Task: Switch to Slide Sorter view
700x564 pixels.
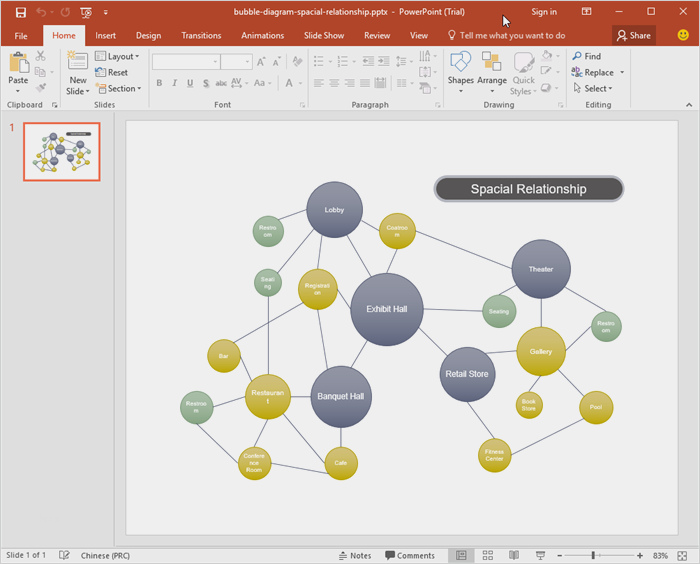Action: pyautogui.click(x=488, y=555)
